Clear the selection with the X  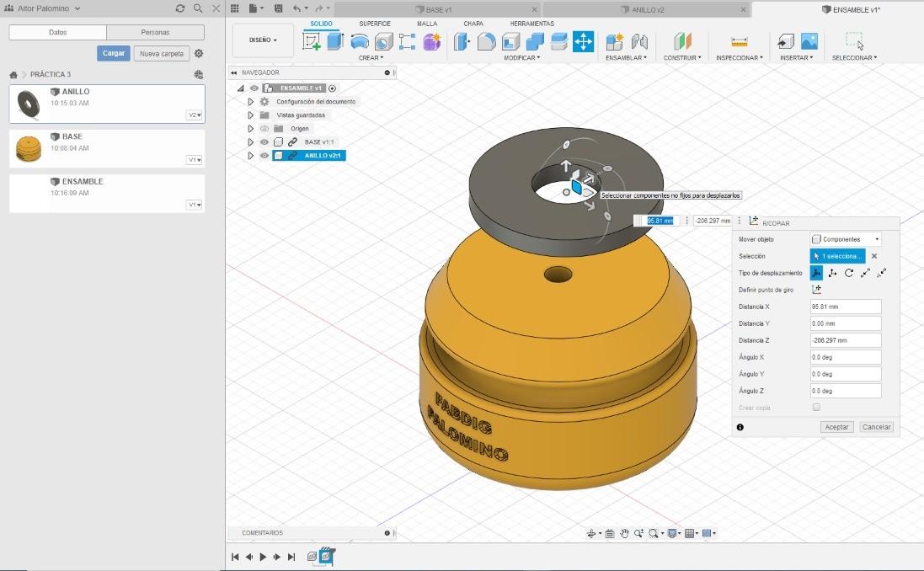pos(874,256)
